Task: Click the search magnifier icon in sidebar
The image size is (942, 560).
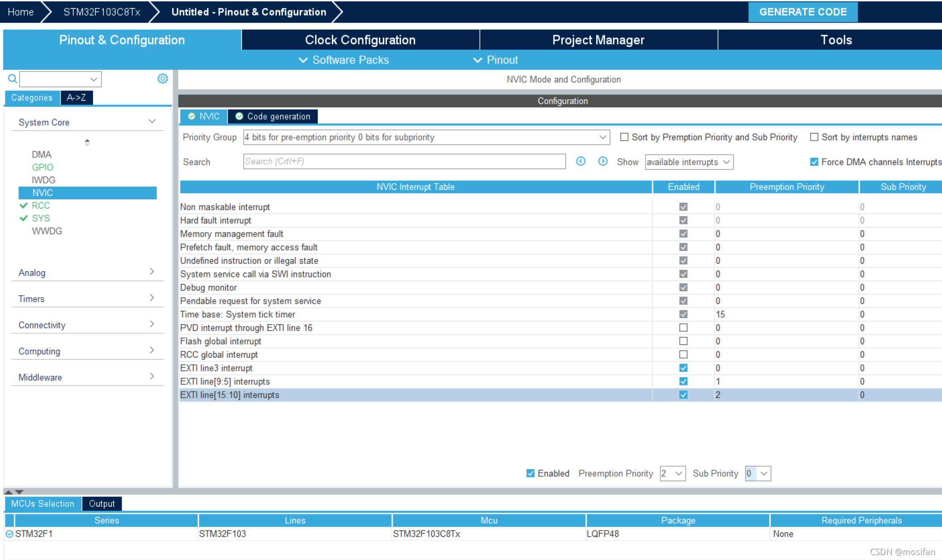Action: coord(12,79)
